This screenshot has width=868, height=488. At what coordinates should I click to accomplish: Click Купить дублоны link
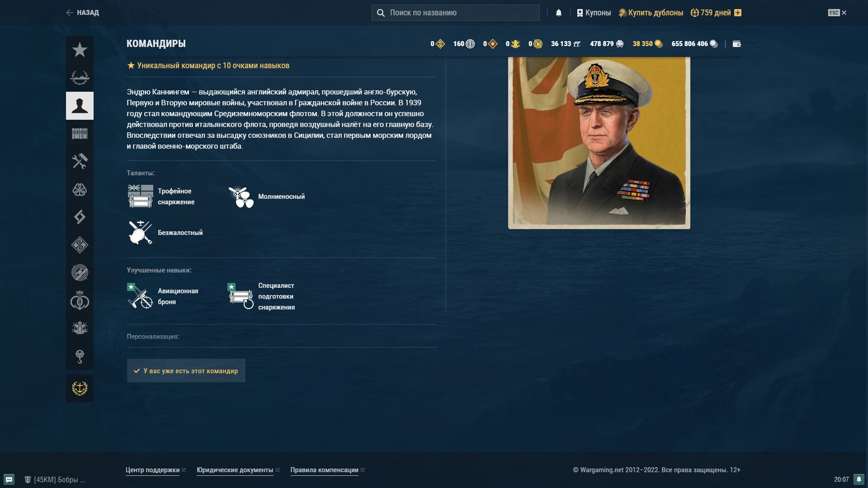click(651, 13)
